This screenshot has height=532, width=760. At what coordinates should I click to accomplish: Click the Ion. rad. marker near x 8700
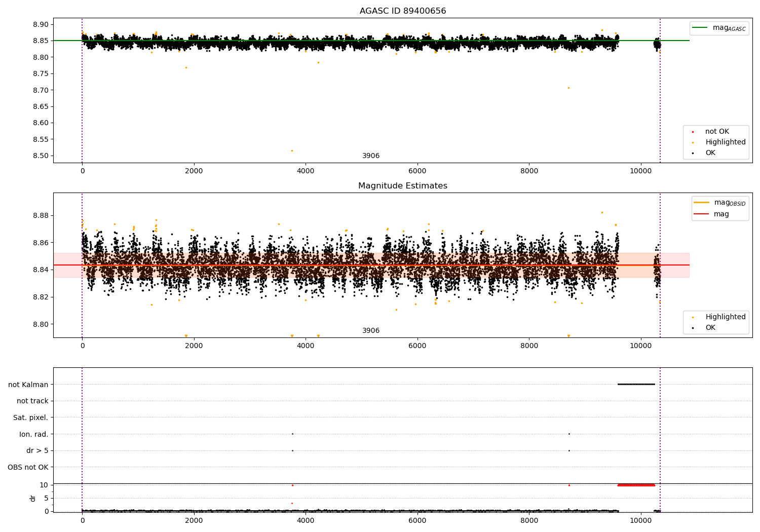[x=569, y=434]
